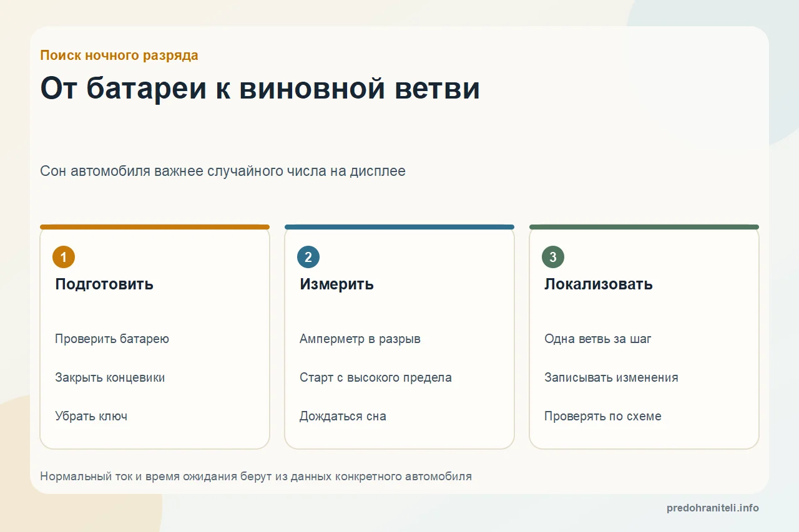This screenshot has width=799, height=532.
Task: Open the predohraniteli.info link
Action: click(x=713, y=508)
